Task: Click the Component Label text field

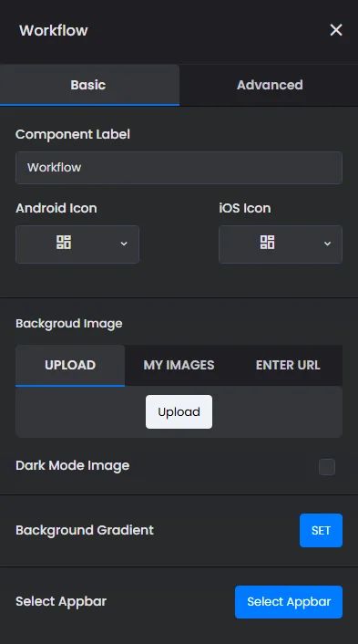Action: click(179, 168)
